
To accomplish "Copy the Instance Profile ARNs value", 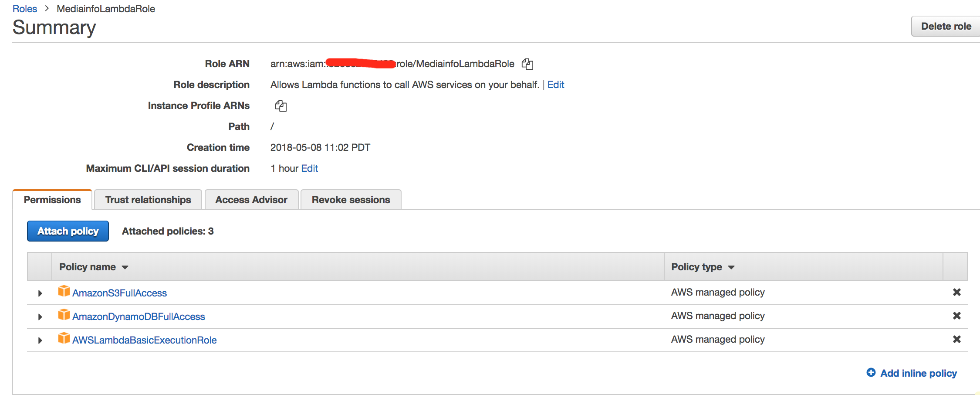I will click(281, 106).
